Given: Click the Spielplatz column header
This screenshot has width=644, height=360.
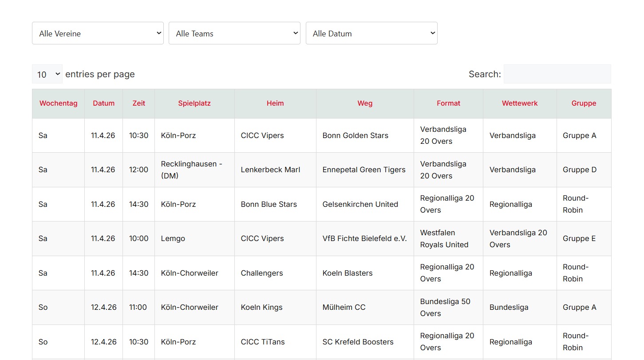Looking at the screenshot, I should pyautogui.click(x=194, y=103).
